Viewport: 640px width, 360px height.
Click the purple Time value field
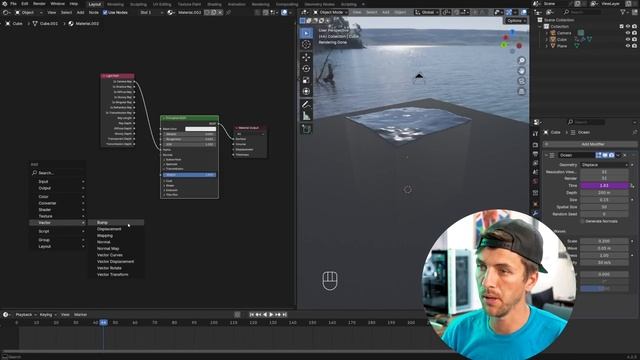click(x=604, y=186)
